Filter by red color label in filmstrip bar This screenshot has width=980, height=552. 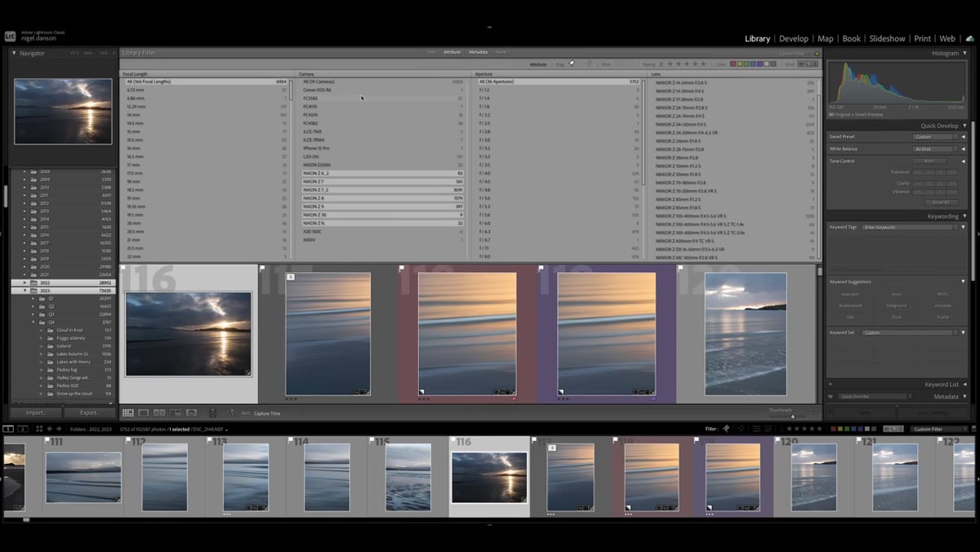coord(834,429)
